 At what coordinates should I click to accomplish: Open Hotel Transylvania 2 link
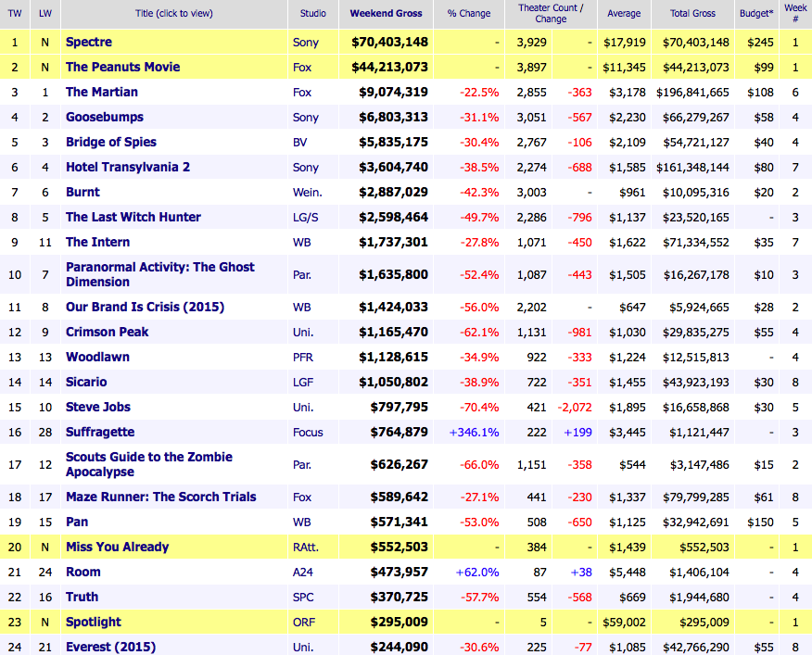[128, 168]
